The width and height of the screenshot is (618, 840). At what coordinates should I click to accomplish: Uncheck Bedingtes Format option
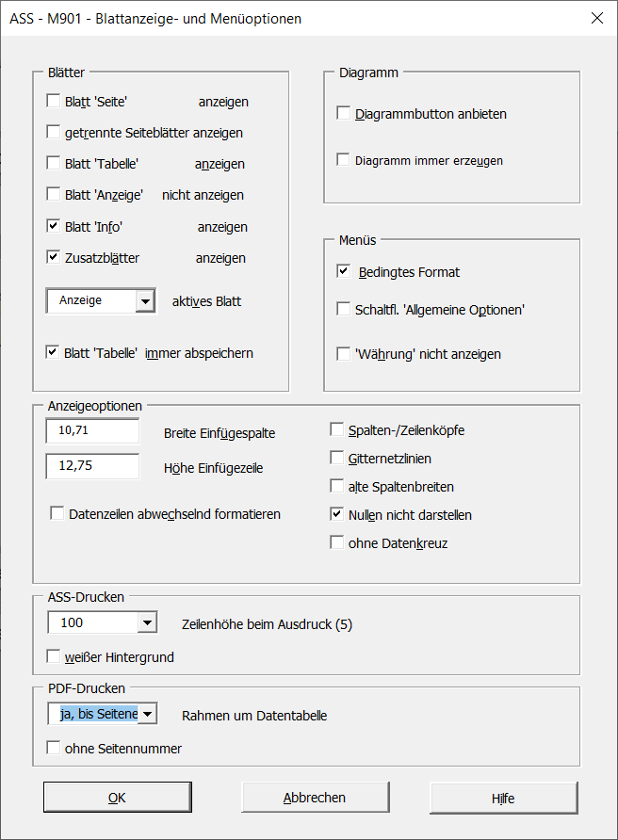coord(344,272)
